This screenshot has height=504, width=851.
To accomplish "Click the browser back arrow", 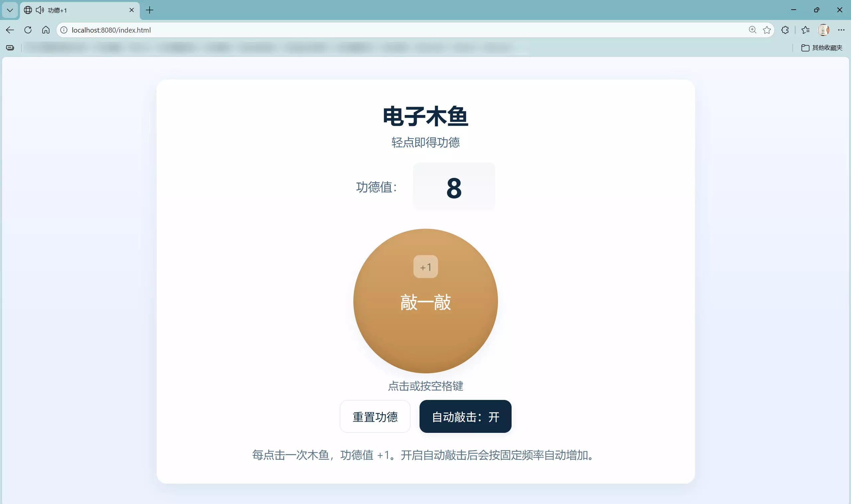I will coord(10,30).
